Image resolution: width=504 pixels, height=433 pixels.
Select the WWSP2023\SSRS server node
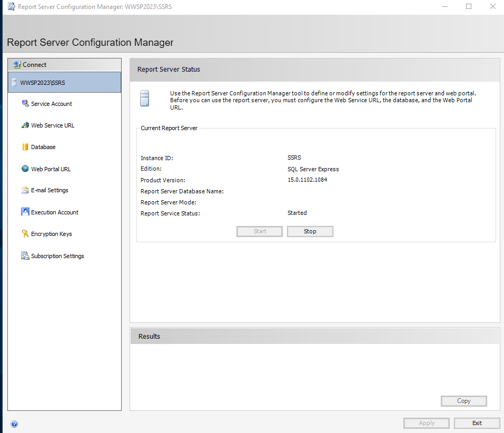click(65, 82)
